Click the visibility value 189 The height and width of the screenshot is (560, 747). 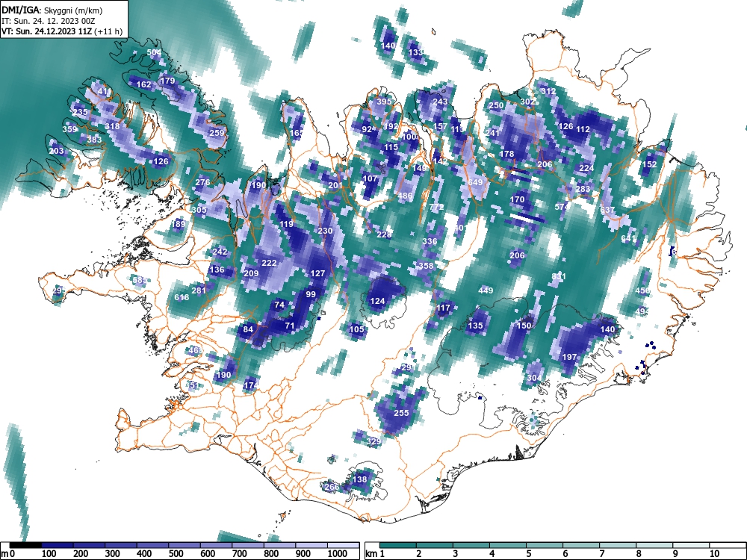(178, 224)
